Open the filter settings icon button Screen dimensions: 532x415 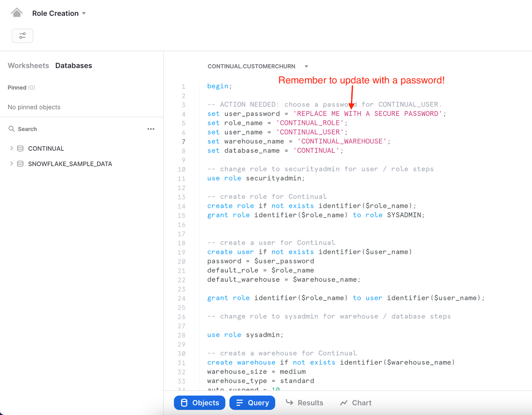coord(22,36)
